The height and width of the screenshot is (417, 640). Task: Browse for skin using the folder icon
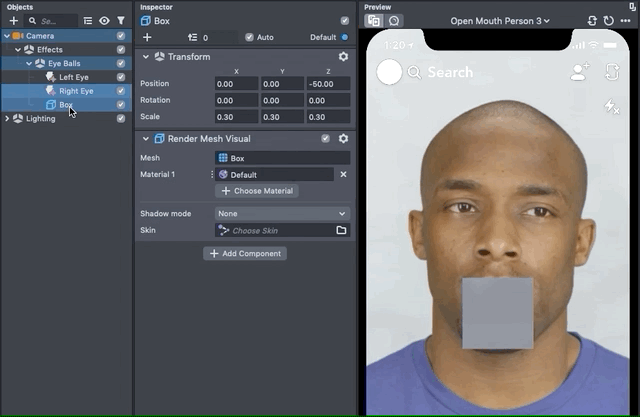coord(341,230)
